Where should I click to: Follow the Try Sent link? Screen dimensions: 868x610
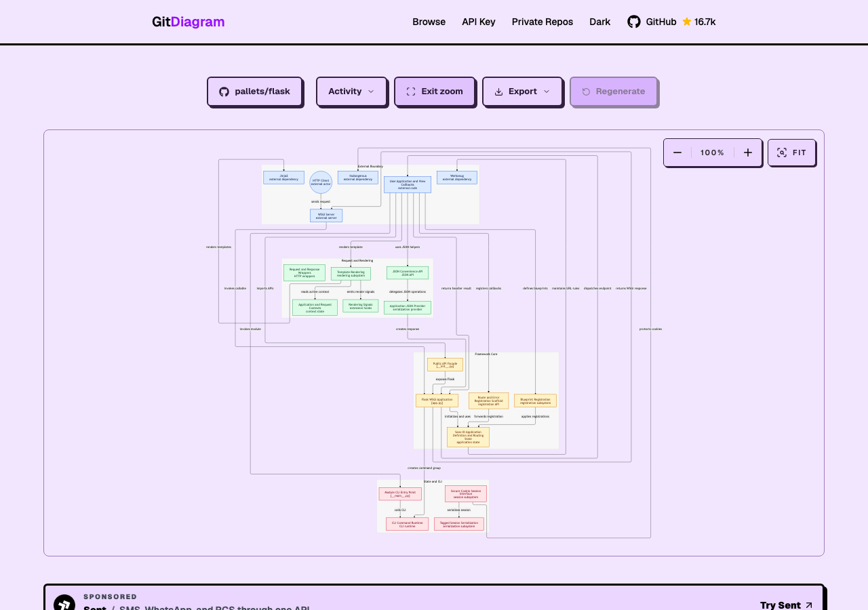pyautogui.click(x=787, y=605)
